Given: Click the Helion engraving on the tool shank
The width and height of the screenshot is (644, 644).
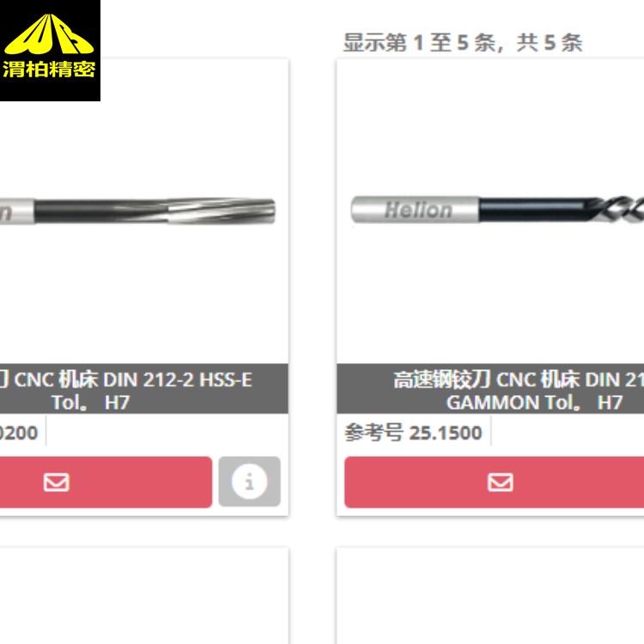Looking at the screenshot, I should [418, 210].
